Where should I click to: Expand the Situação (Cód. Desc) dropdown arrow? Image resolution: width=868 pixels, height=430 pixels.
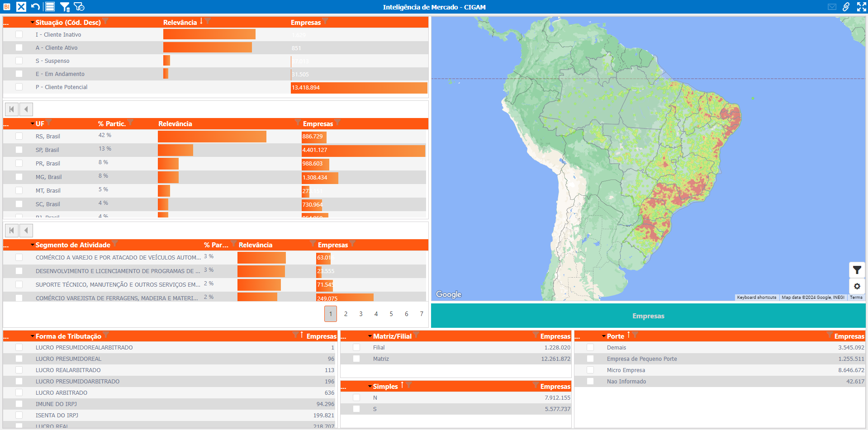[x=33, y=23]
